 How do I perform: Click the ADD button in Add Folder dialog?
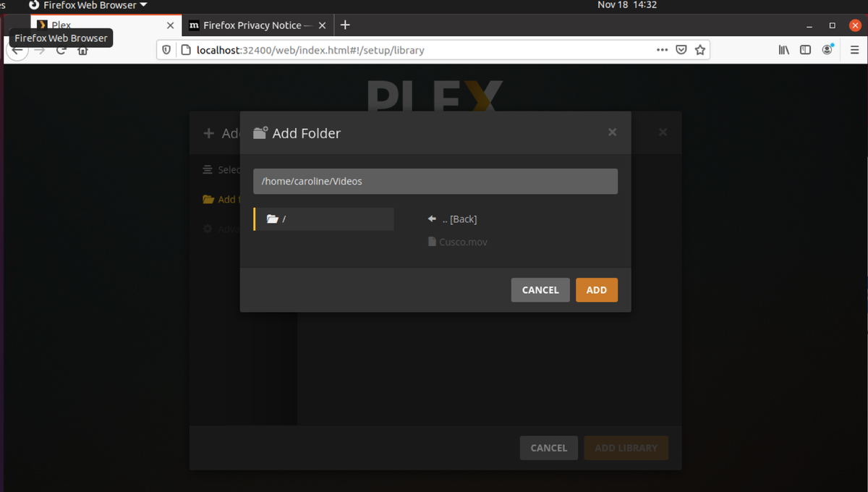[x=596, y=289]
